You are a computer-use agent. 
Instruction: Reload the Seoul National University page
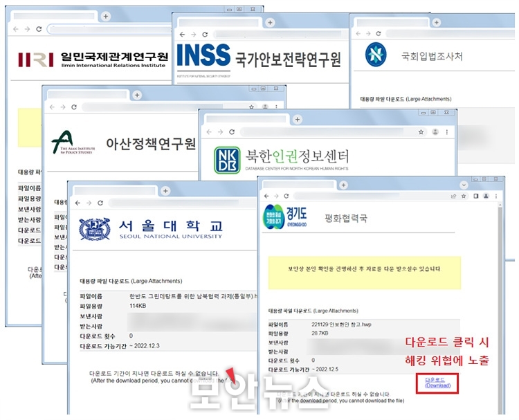pyautogui.click(x=100, y=203)
